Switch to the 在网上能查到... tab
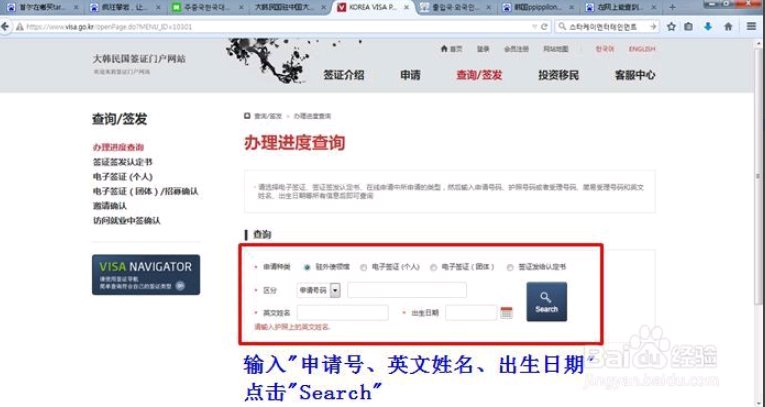This screenshot has height=407, width=765. [x=620, y=8]
